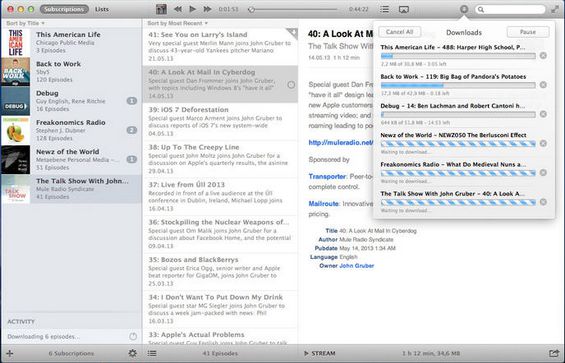
Task: Click the Debug unplayed count badge
Action: click(x=132, y=101)
